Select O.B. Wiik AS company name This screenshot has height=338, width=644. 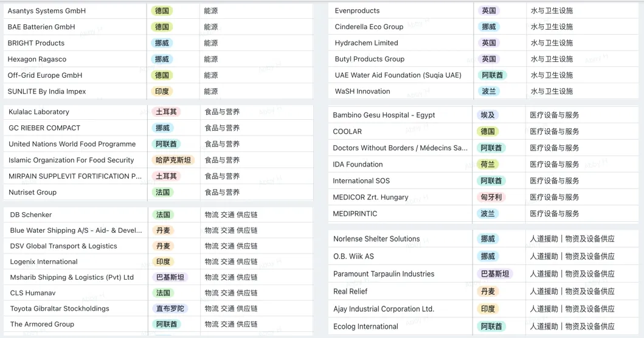pos(354,257)
